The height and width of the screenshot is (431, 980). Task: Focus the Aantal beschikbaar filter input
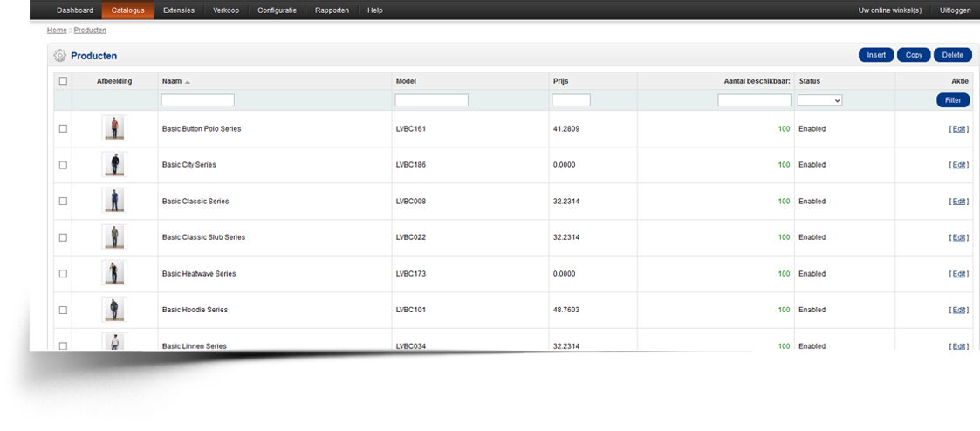coord(754,100)
